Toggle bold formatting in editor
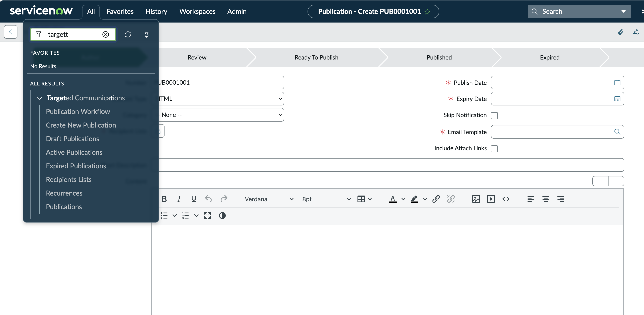This screenshot has height=315, width=644. pos(164,199)
